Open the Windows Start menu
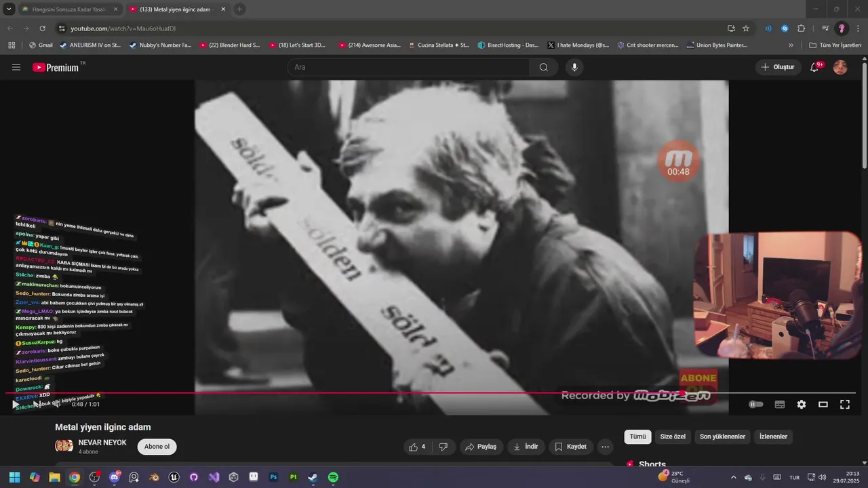The image size is (868, 488). tap(14, 477)
